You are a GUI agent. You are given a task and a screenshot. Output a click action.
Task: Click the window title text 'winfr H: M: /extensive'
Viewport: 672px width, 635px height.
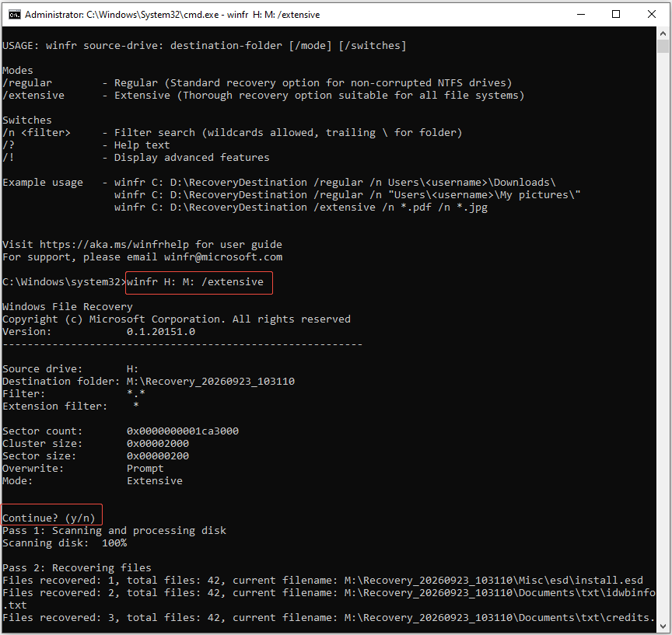pyautogui.click(x=274, y=15)
